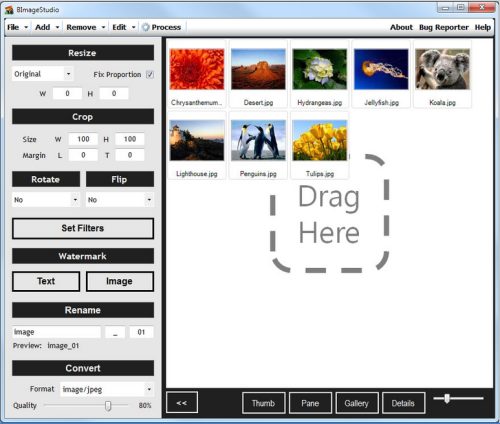Screen dimensions: 500x424
Task: Open the File menu
Action: [x=17, y=27]
